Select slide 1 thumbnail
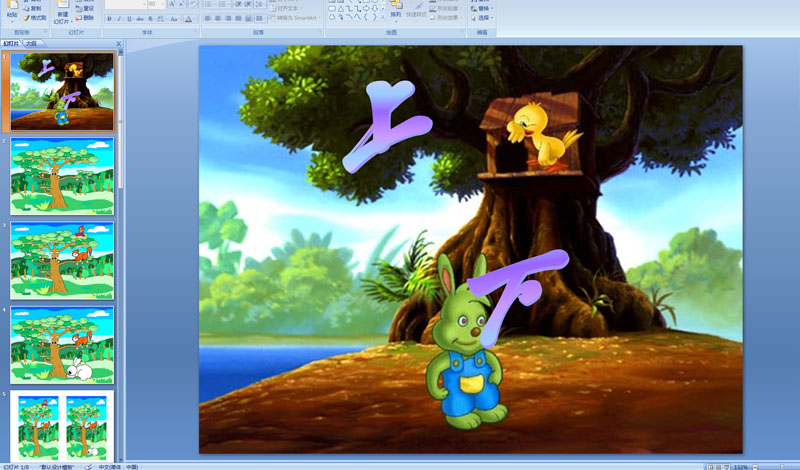 [62, 91]
